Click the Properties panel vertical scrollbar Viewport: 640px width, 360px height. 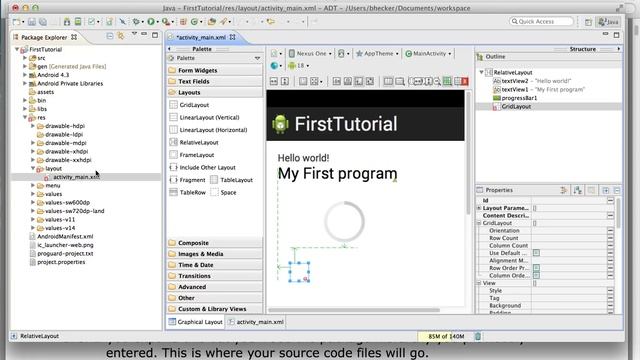(619, 212)
